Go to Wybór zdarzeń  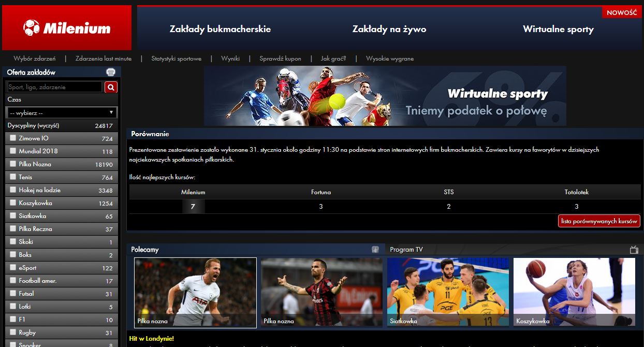pyautogui.click(x=35, y=59)
